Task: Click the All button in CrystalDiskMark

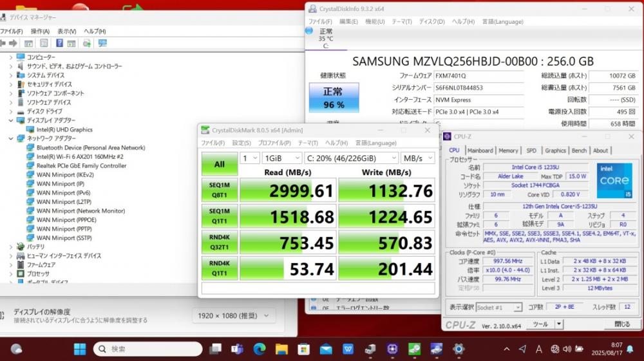Action: coord(220,165)
